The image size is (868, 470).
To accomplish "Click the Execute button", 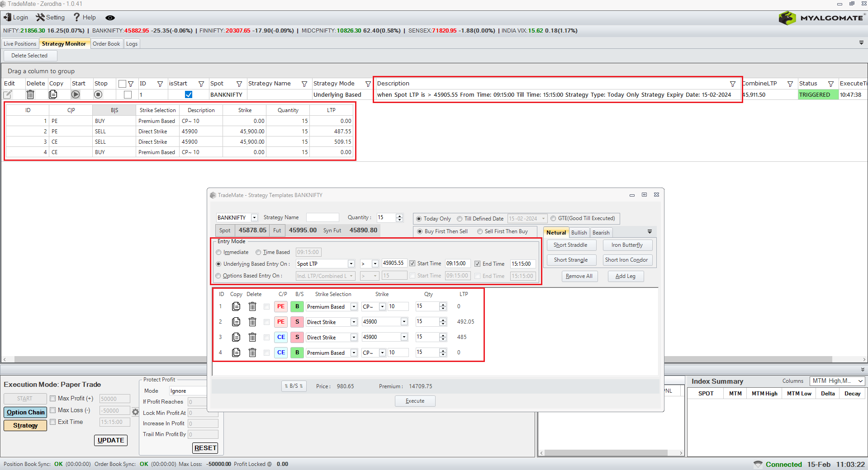I will pyautogui.click(x=415, y=401).
